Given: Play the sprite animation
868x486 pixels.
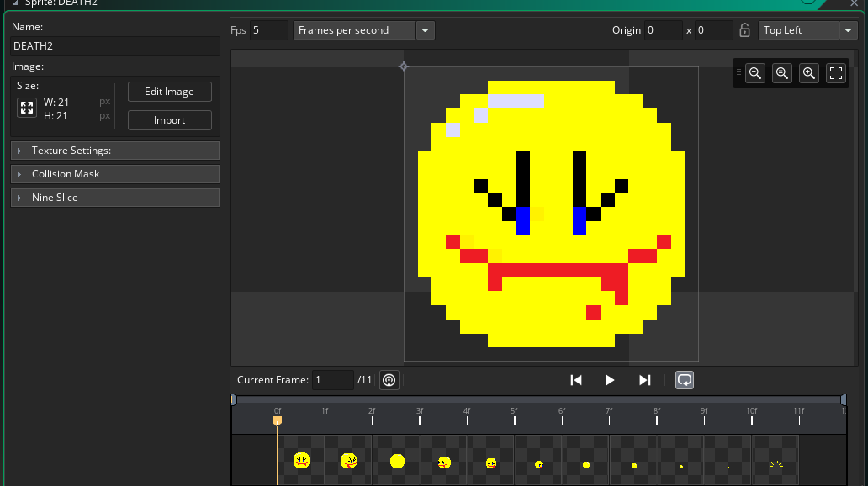Looking at the screenshot, I should tap(610, 380).
